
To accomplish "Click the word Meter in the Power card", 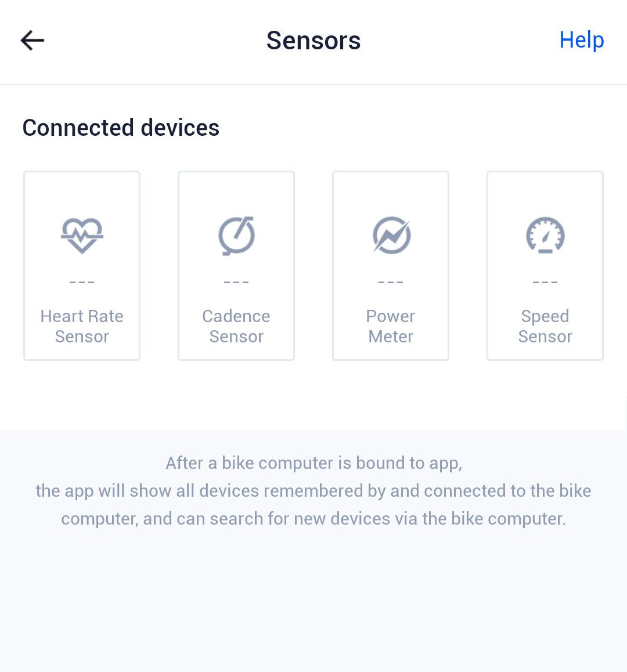I will tap(391, 337).
